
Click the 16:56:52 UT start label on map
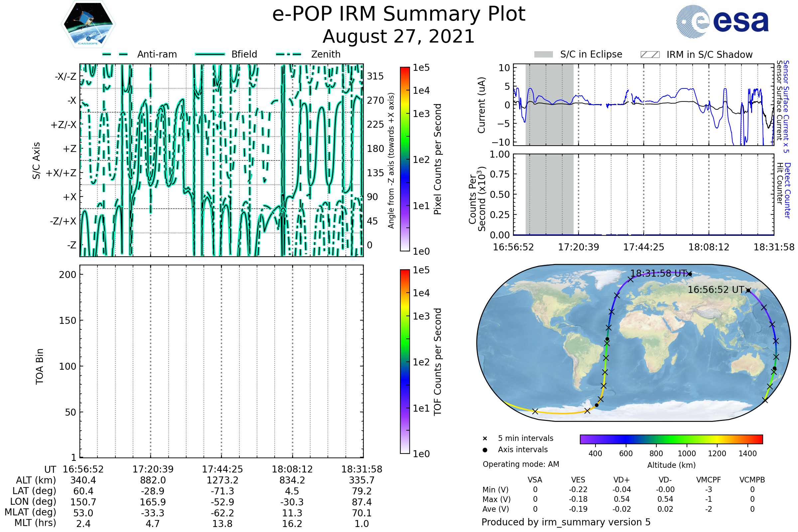pos(716,290)
